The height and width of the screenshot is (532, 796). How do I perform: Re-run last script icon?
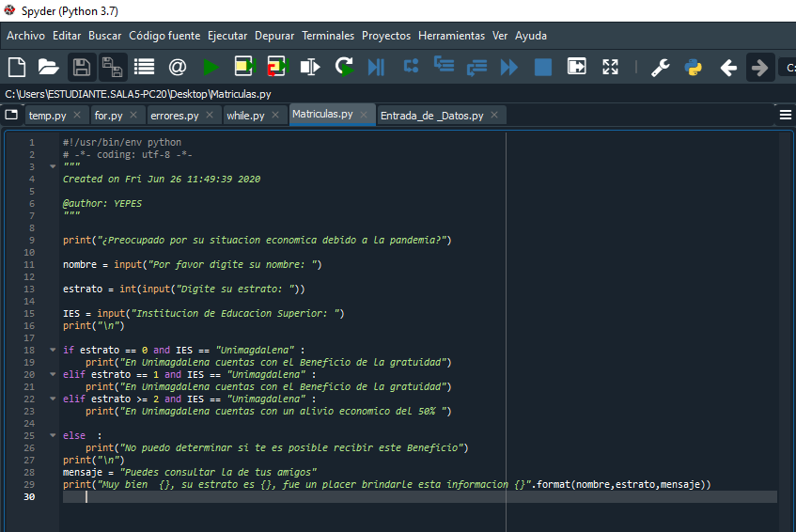click(344, 67)
